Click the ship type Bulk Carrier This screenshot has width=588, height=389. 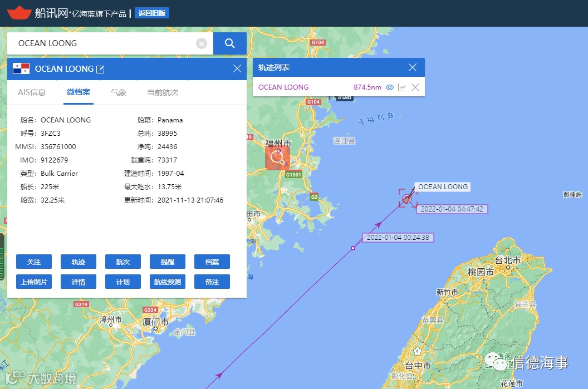[59, 174]
